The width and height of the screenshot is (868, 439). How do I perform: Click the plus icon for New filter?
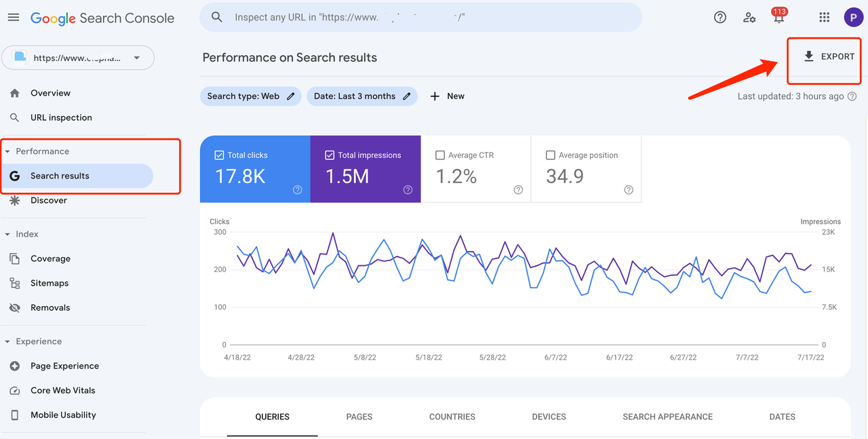(435, 96)
